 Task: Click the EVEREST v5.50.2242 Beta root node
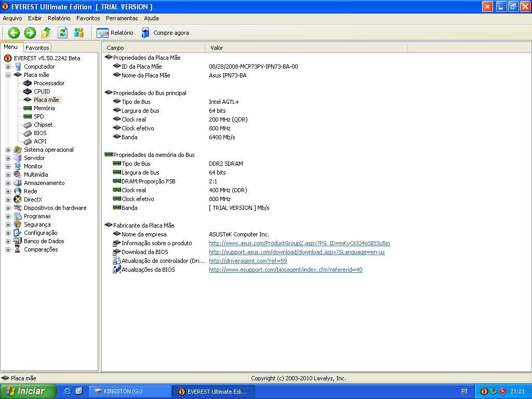(47, 58)
